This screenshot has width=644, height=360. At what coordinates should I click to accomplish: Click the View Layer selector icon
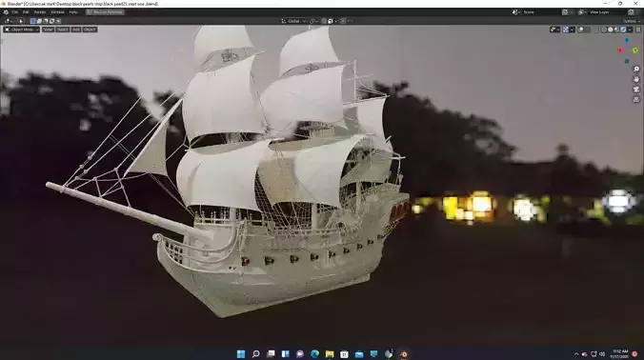(x=581, y=11)
